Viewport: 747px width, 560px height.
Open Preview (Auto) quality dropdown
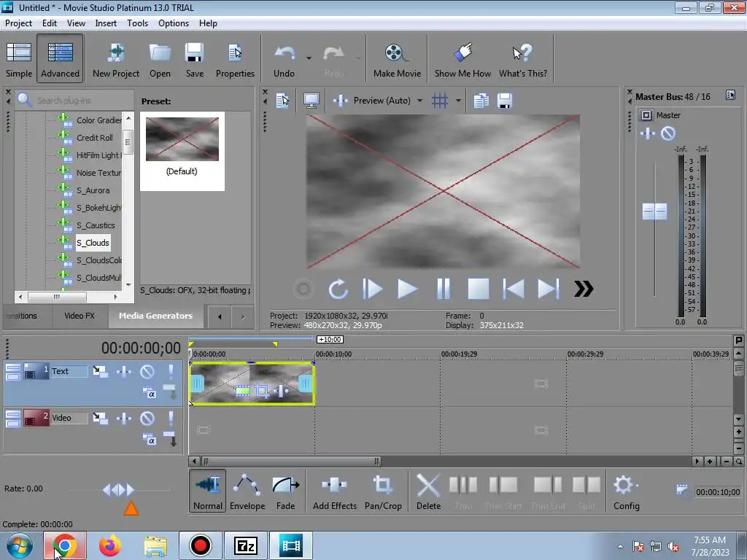coord(419,101)
